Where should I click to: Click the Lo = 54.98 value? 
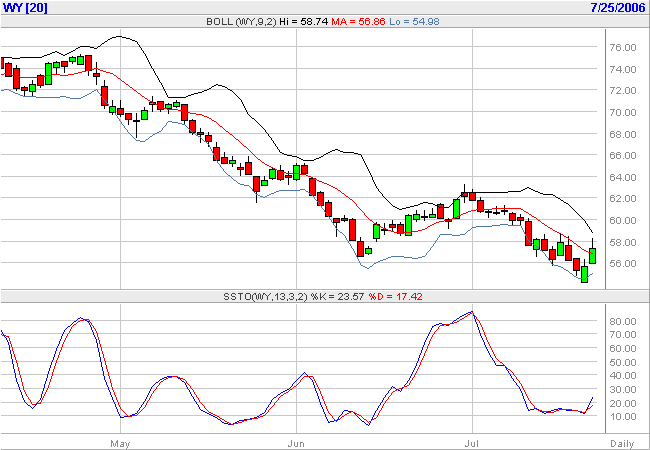(x=414, y=22)
